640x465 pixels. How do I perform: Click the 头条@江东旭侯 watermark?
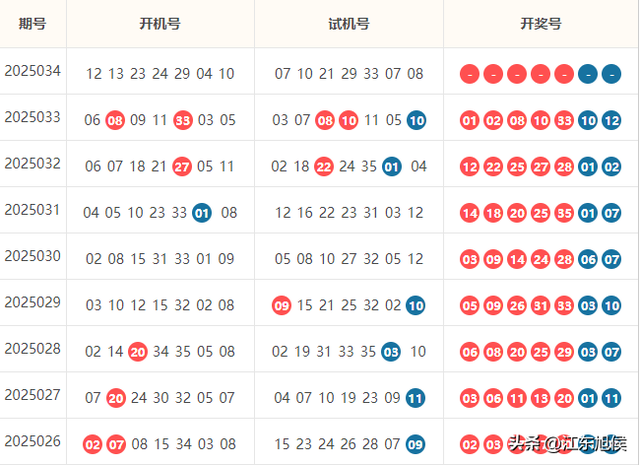pos(567,444)
